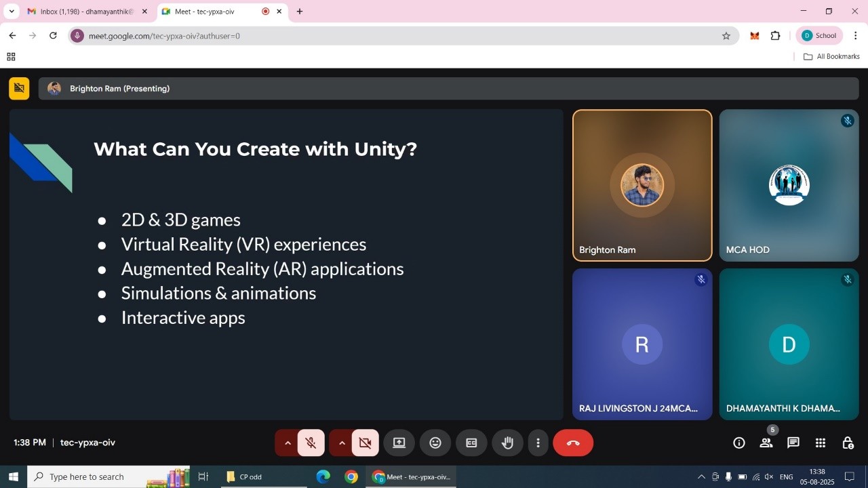
Task: Switch to the Gmail Inbox tab
Action: [85, 12]
